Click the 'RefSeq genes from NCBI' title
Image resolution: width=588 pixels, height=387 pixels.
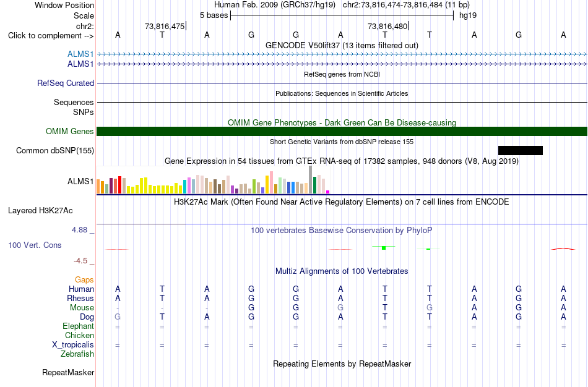point(342,74)
